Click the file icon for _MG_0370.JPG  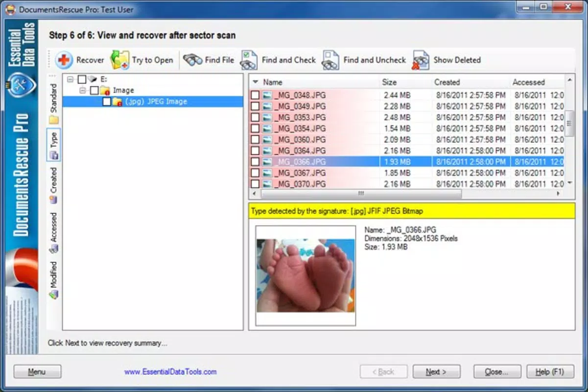coord(267,184)
